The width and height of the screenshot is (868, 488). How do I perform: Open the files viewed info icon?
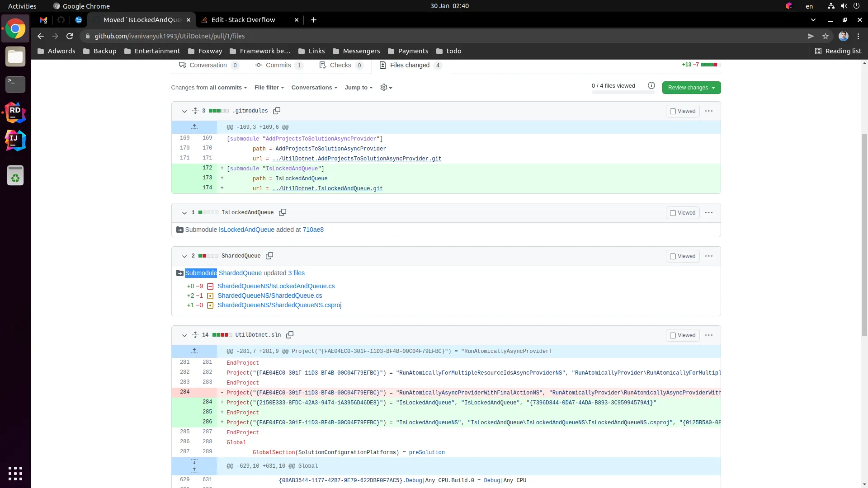651,86
